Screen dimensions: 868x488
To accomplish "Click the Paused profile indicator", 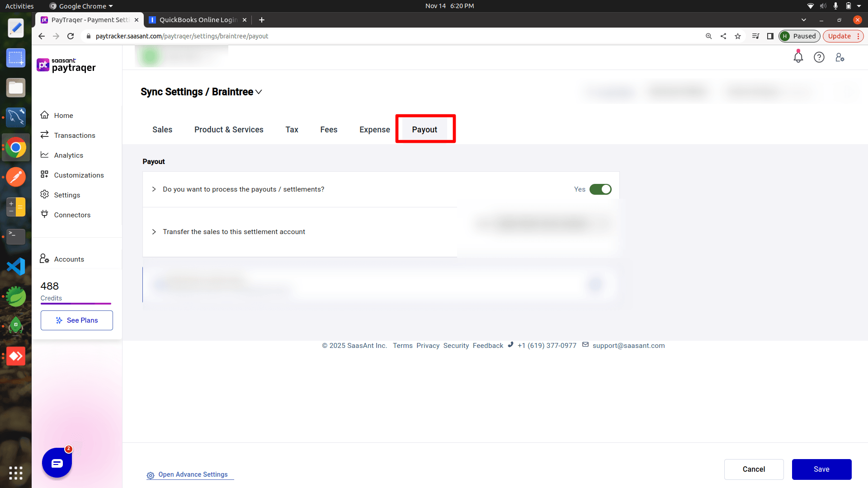I will [799, 36].
